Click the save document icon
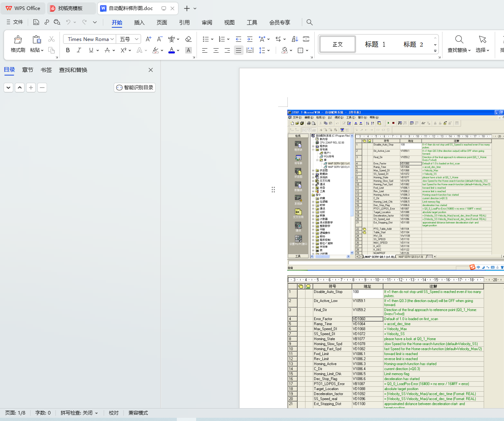This screenshot has width=504, height=421. pyautogui.click(x=36, y=22)
